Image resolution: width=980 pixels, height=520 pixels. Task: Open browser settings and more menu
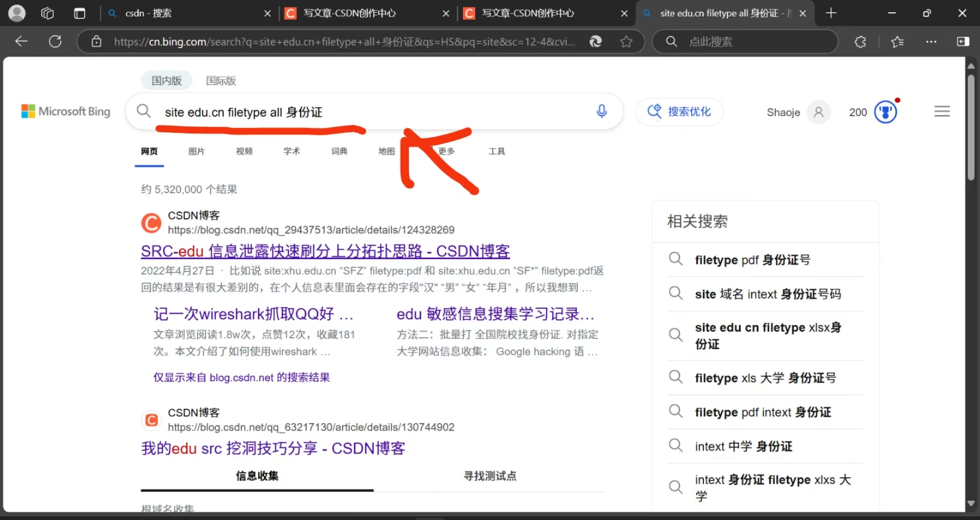[x=932, y=41]
